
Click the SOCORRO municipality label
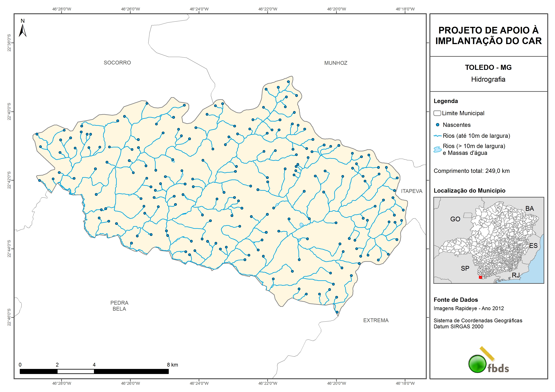click(x=117, y=63)
